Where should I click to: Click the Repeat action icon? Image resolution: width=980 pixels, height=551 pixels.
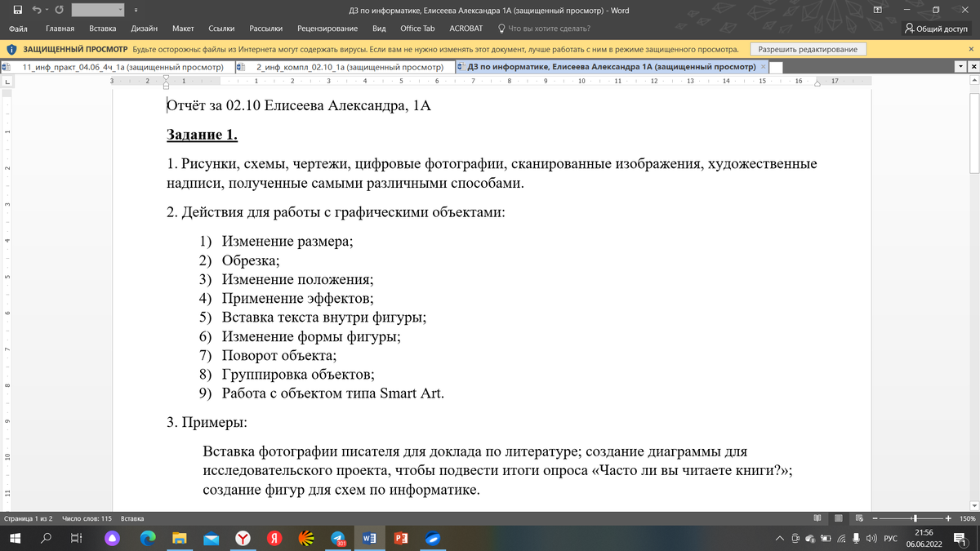coord(60,10)
